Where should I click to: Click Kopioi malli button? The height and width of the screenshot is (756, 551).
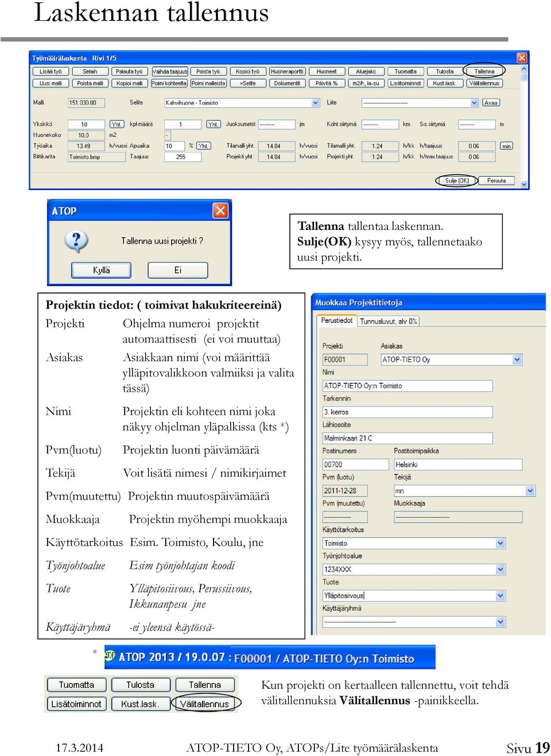tap(129, 83)
